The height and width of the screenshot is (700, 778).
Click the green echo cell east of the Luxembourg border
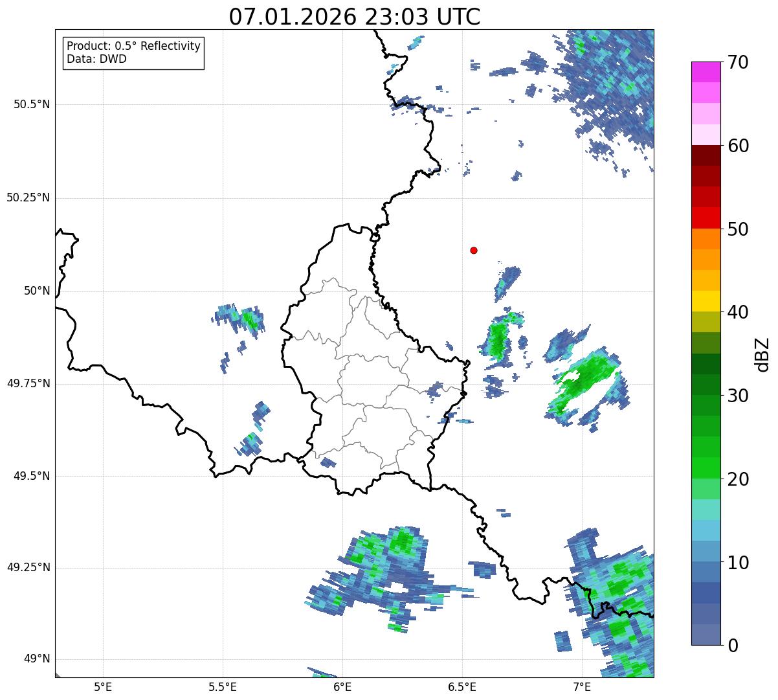tap(499, 339)
